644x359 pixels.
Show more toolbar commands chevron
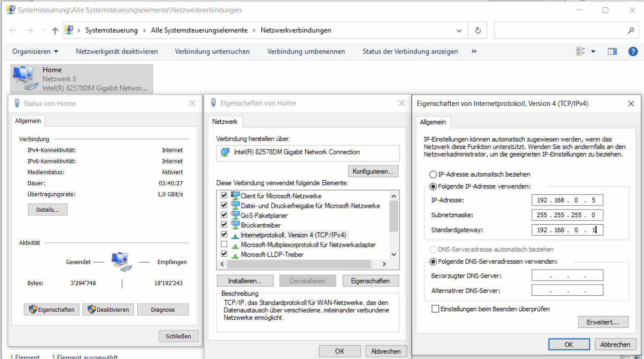[474, 51]
